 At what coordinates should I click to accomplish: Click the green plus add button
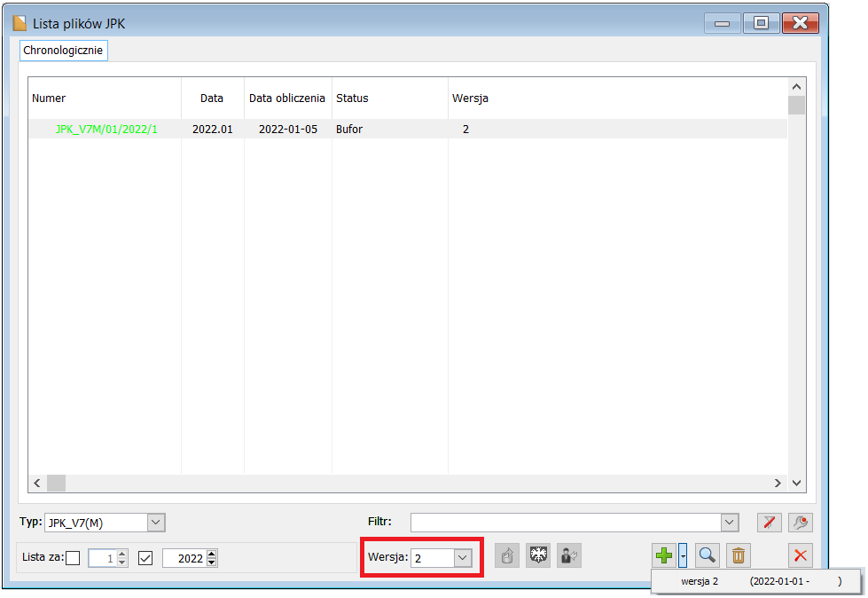click(x=664, y=555)
